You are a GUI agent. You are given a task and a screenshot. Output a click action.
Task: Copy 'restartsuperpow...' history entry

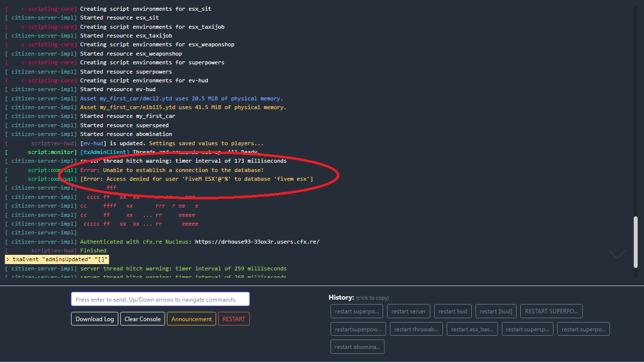(358, 329)
